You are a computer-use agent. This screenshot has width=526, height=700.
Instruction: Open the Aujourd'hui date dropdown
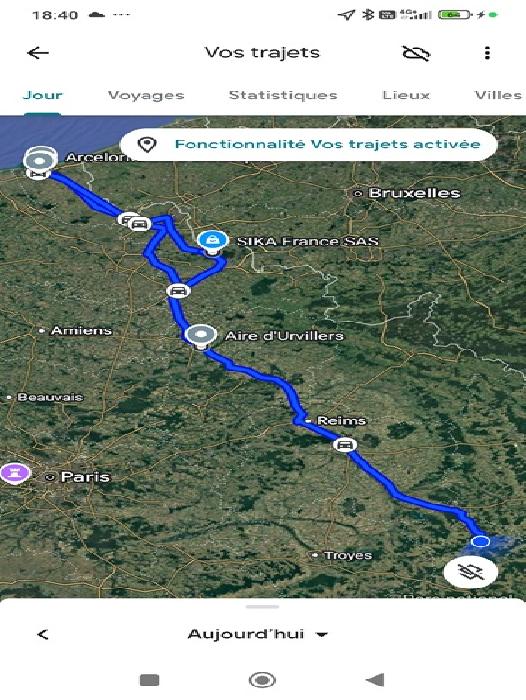point(258,634)
